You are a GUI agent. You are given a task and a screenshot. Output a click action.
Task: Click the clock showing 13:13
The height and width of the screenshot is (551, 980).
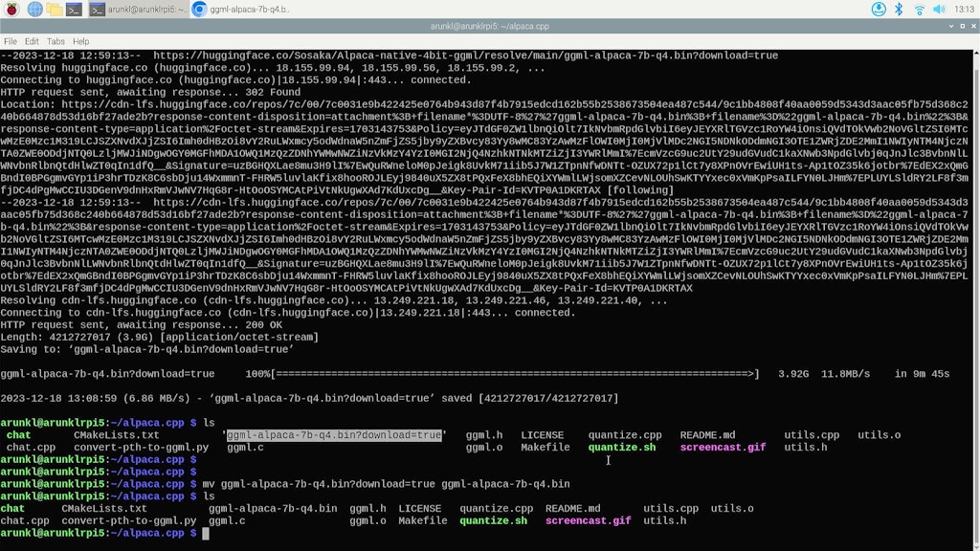point(964,10)
